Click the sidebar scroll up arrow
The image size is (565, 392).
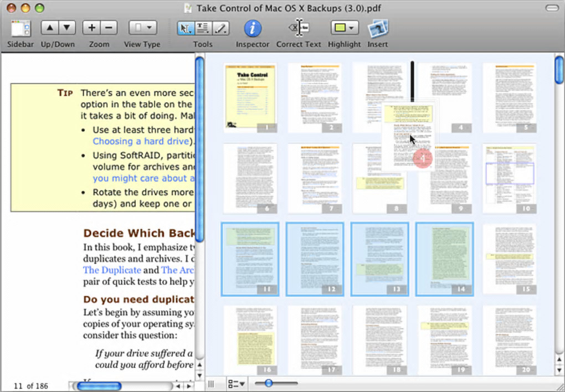(559, 359)
